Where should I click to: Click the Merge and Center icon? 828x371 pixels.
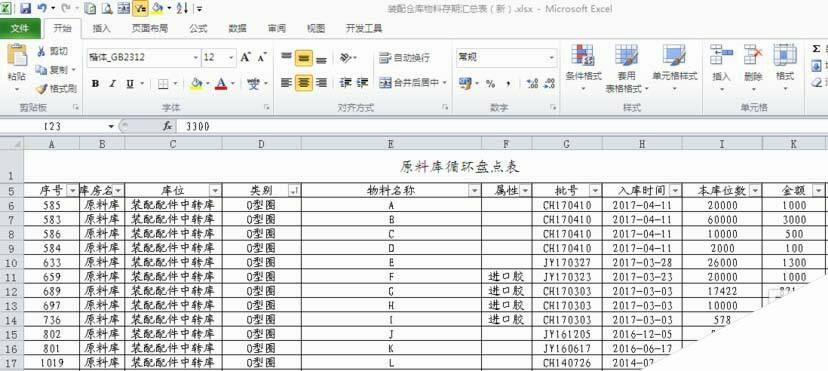[x=385, y=83]
